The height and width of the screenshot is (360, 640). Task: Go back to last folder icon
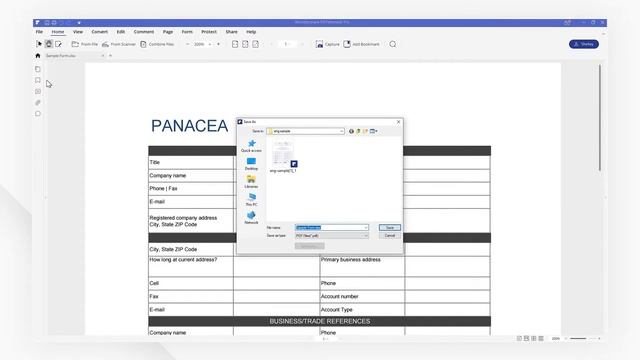[351, 131]
